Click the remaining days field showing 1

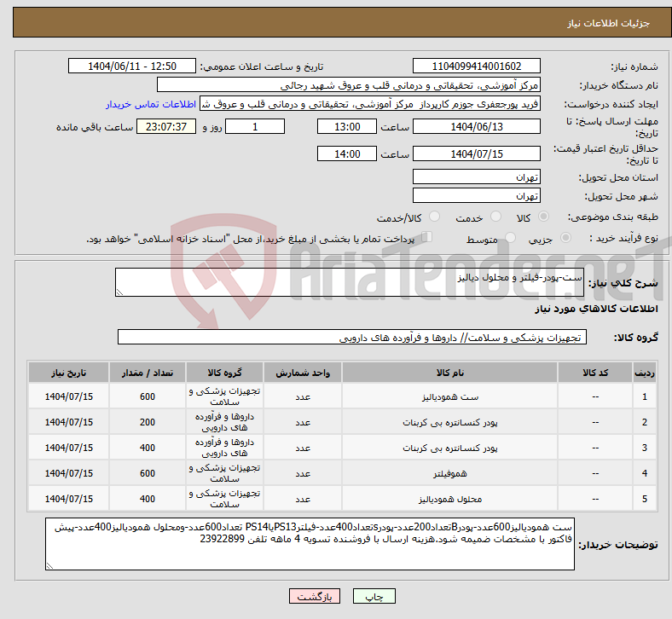[x=255, y=127]
